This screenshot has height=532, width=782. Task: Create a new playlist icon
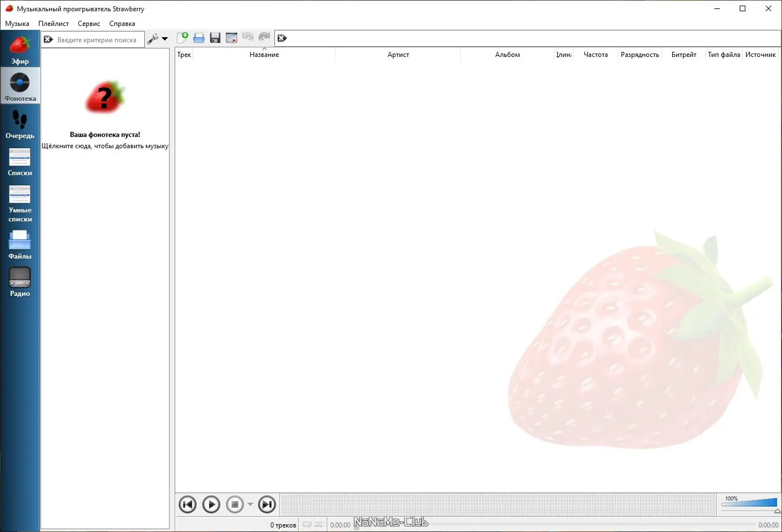tap(183, 38)
